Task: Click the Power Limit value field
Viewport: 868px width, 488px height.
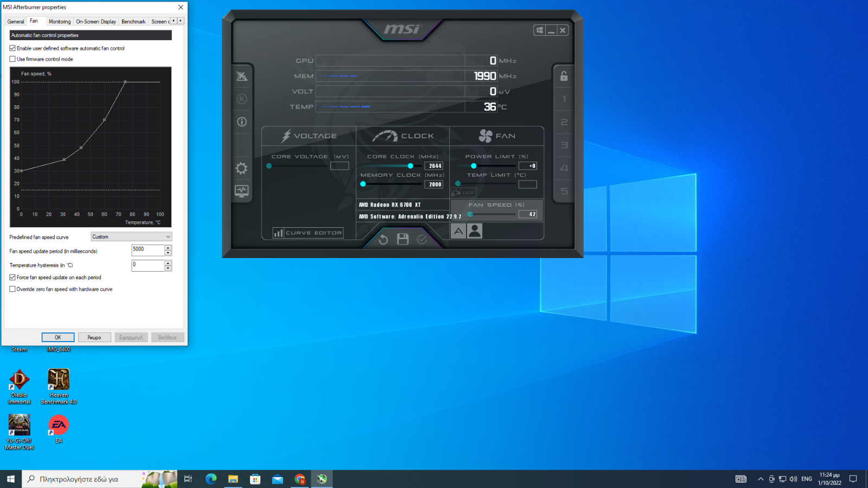Action: pos(528,166)
